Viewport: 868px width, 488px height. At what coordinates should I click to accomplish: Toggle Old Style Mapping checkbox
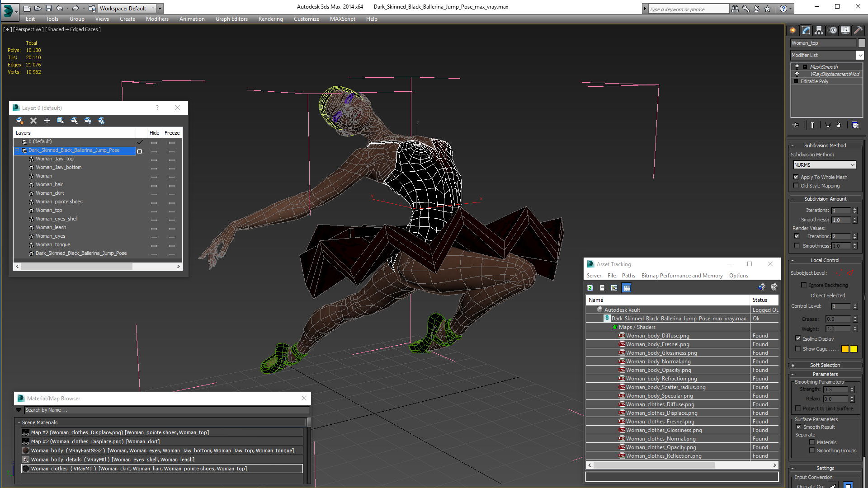(796, 186)
